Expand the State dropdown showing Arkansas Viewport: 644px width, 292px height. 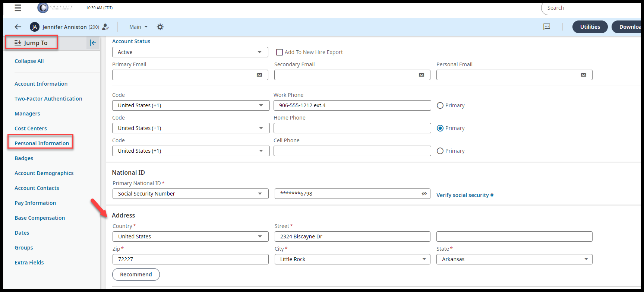point(514,259)
